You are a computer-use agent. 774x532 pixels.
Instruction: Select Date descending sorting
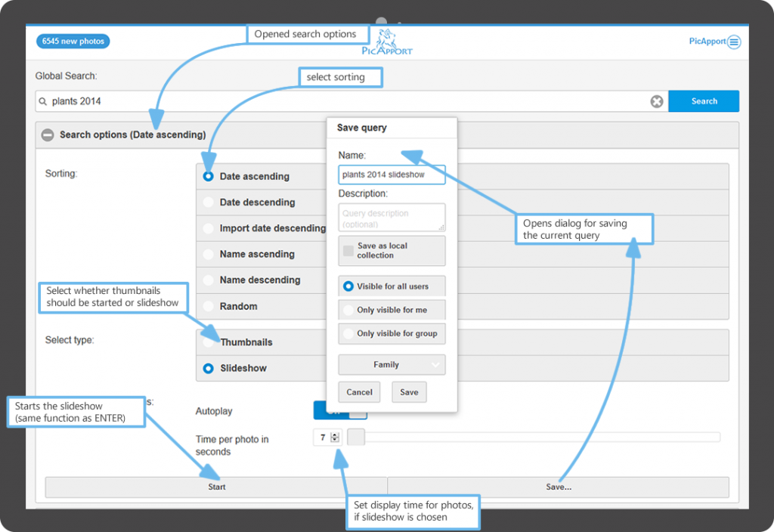point(209,203)
